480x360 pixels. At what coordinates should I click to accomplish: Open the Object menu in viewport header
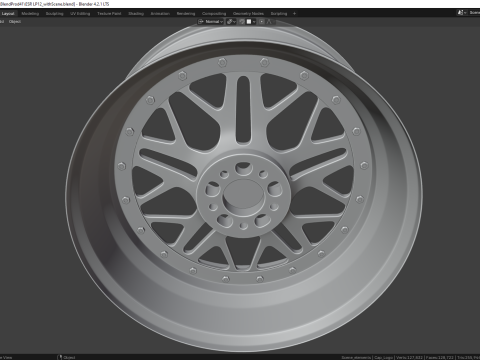(15, 22)
